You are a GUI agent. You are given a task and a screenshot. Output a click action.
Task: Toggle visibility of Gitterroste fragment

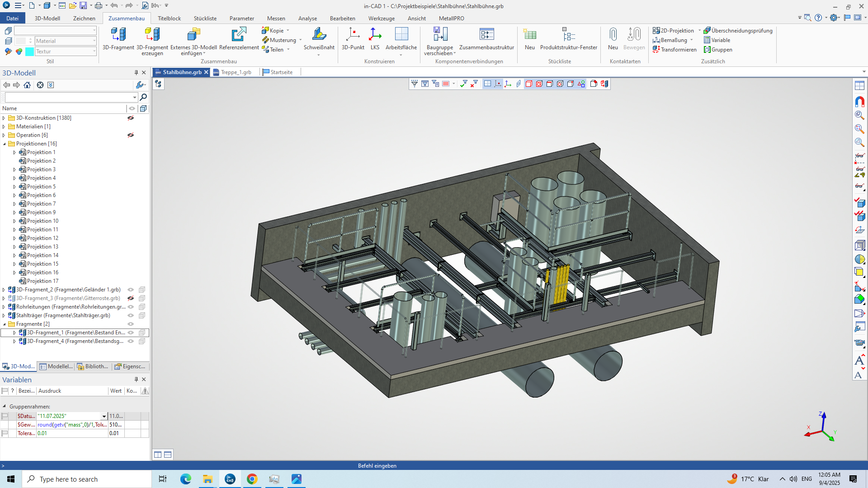click(131, 298)
